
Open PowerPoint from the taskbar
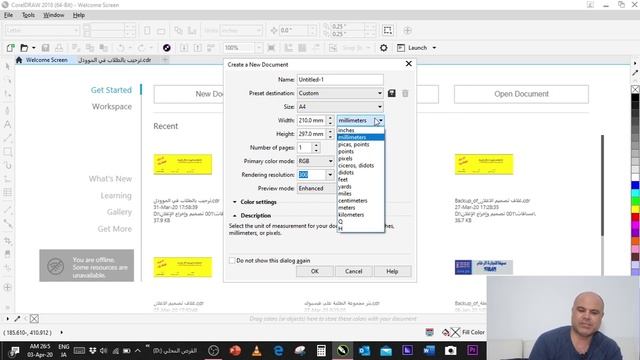coord(235,350)
